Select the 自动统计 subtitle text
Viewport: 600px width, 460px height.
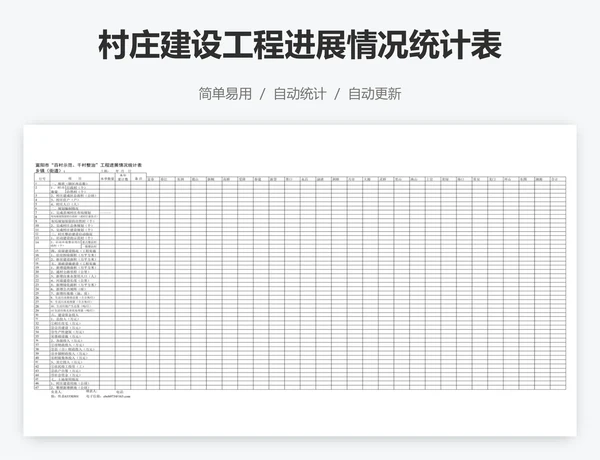coord(300,94)
